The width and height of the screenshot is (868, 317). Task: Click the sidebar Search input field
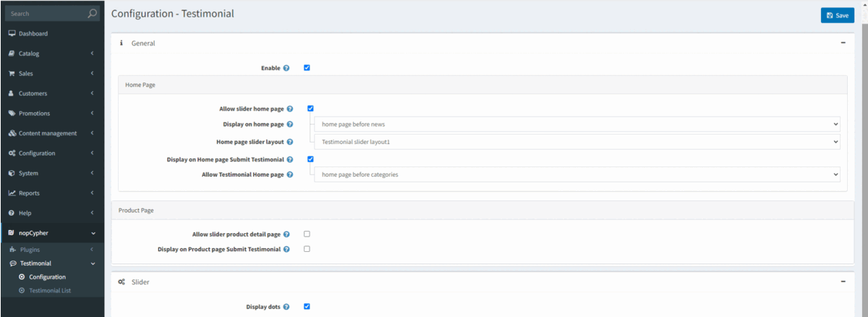pos(43,14)
